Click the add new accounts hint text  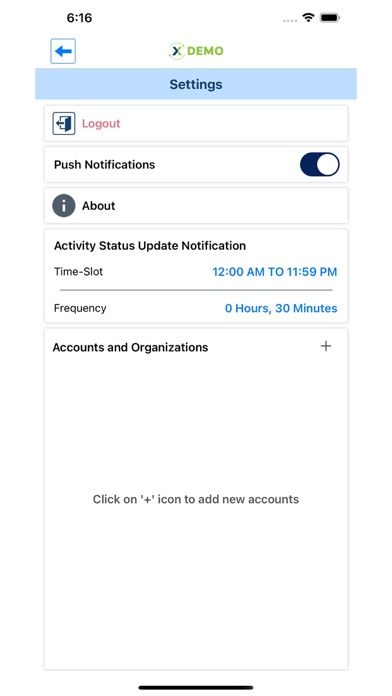tap(196, 499)
